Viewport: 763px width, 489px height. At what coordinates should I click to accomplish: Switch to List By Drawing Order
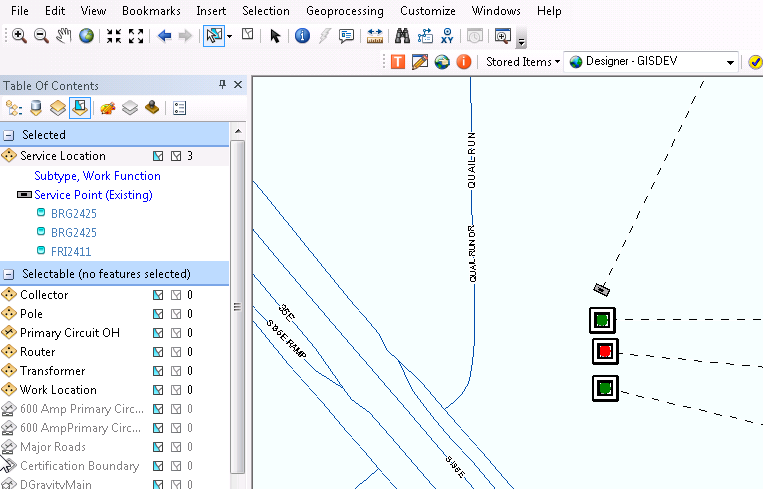click(14, 108)
